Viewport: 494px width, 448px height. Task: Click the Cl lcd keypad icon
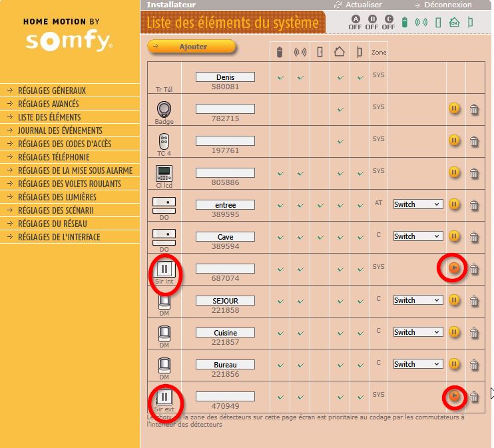coord(164,173)
